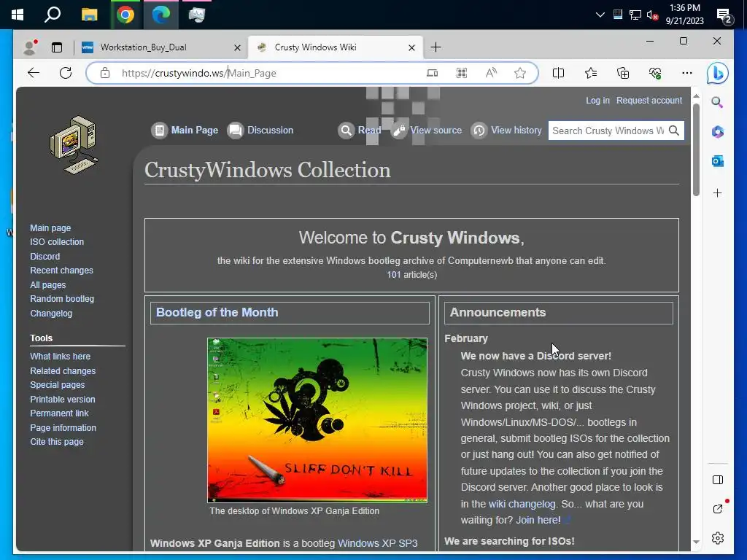Open taskbar search magnifier

pyautogui.click(x=53, y=15)
